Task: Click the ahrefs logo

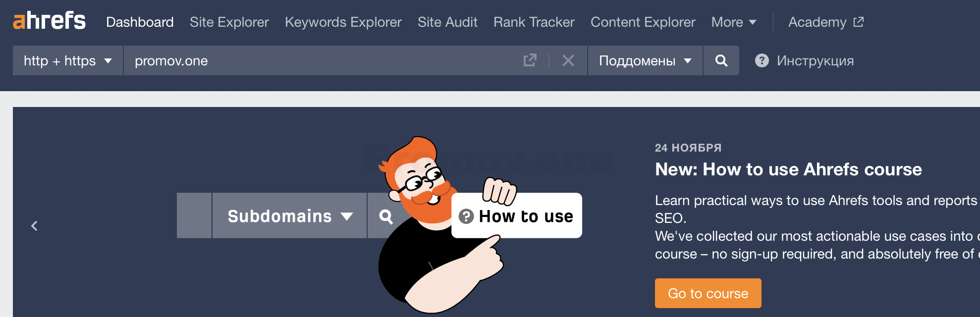Action: click(x=49, y=21)
